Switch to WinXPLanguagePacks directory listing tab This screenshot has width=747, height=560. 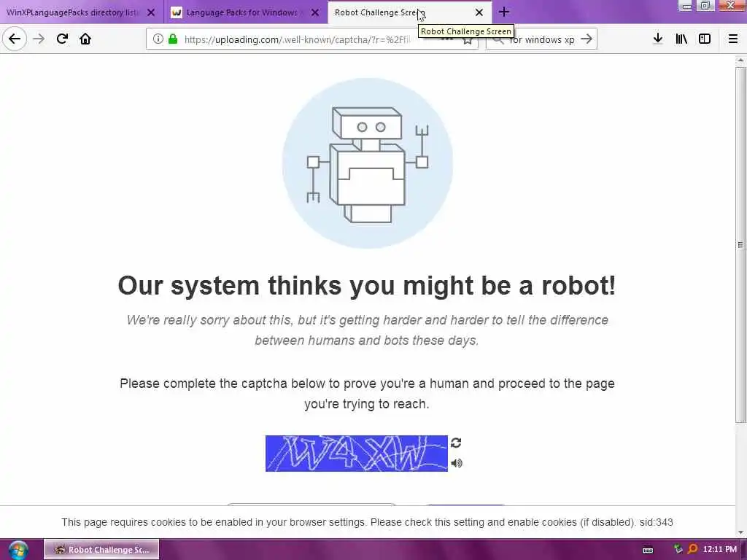(82, 12)
